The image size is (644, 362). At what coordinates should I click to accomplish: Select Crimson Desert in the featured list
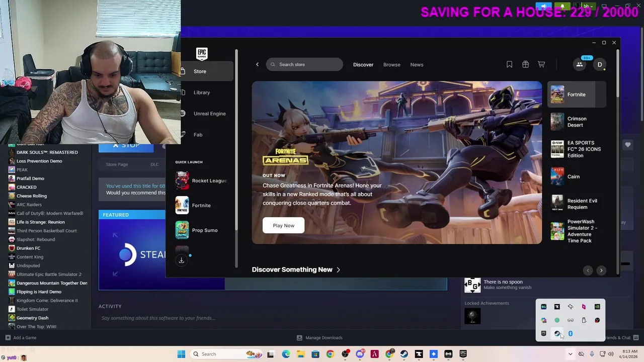(x=577, y=122)
